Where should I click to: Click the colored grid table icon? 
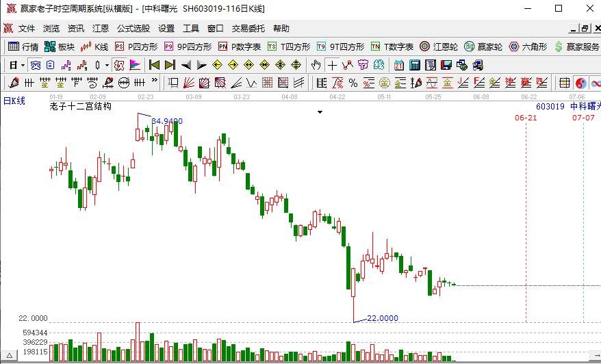pos(564,83)
